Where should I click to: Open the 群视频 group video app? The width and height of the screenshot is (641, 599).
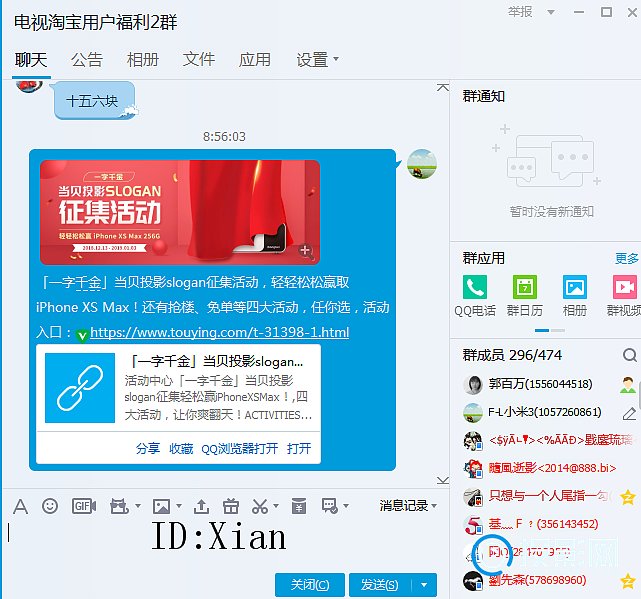pos(625,287)
